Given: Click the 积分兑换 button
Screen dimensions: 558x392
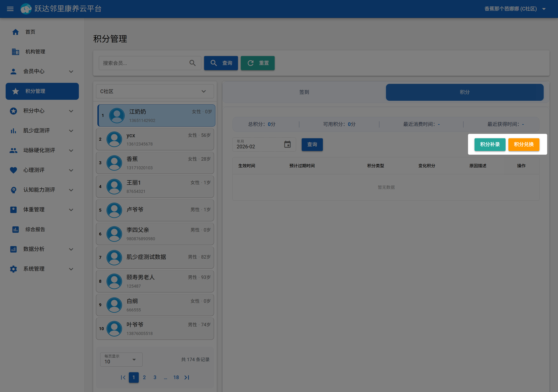Looking at the screenshot, I should click(x=524, y=145).
